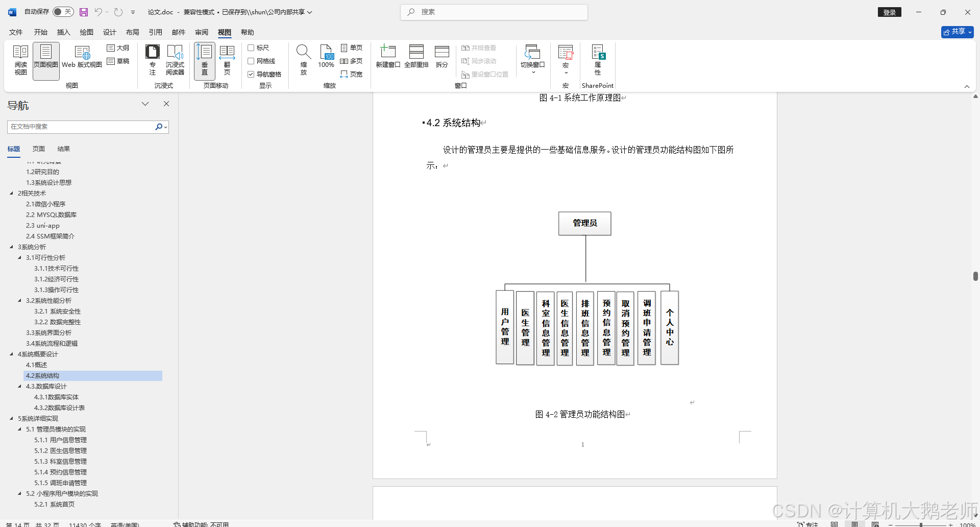Screen dimensions: 980x527
Task: Enable the 标尺 ruler checkbox
Action: tap(251, 47)
